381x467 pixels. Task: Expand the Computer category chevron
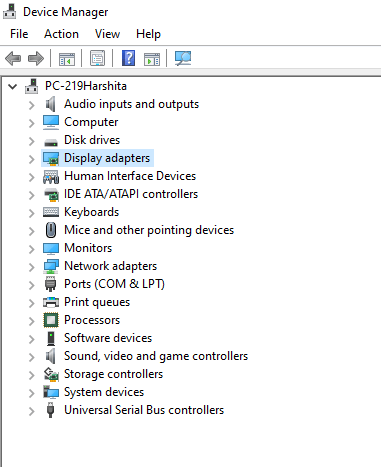31,123
